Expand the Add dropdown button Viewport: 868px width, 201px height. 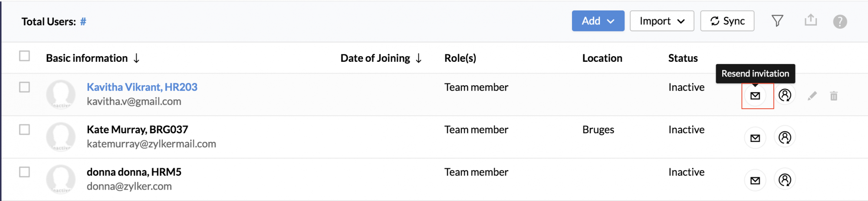pos(598,21)
